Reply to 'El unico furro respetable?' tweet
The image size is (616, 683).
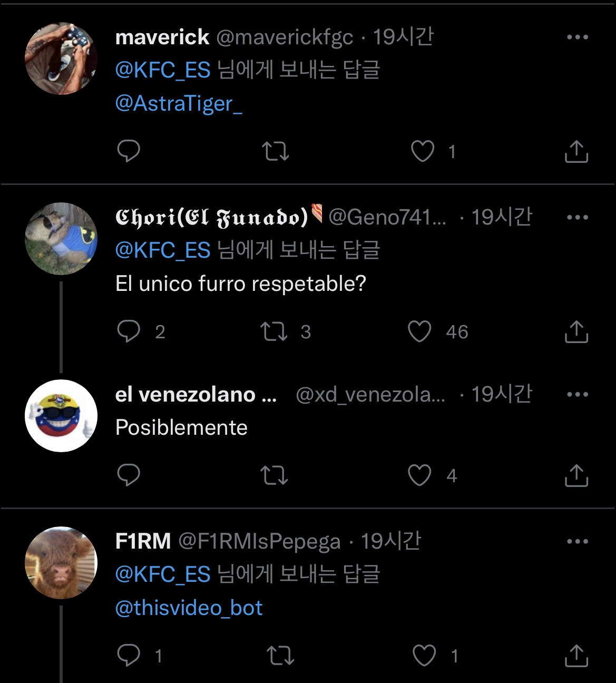click(128, 331)
